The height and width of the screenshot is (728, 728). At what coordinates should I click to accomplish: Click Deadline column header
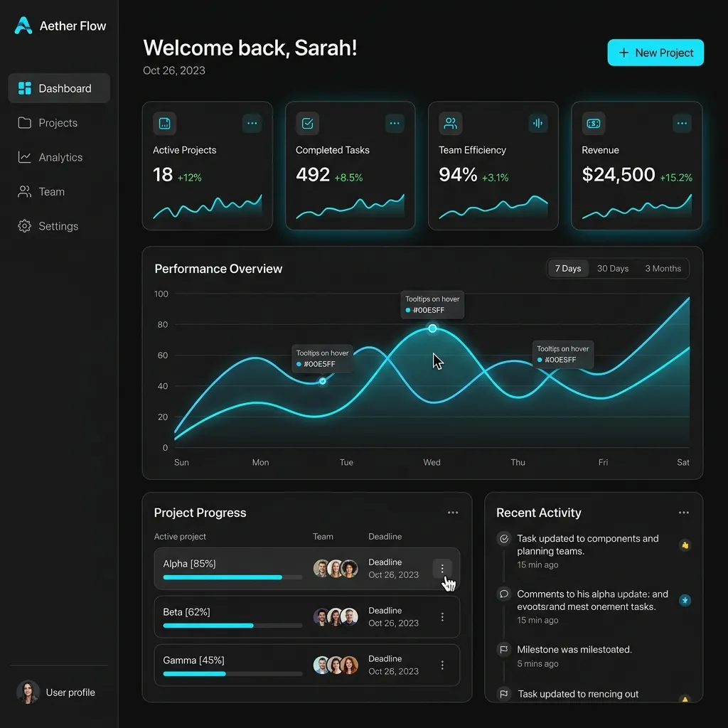(385, 536)
